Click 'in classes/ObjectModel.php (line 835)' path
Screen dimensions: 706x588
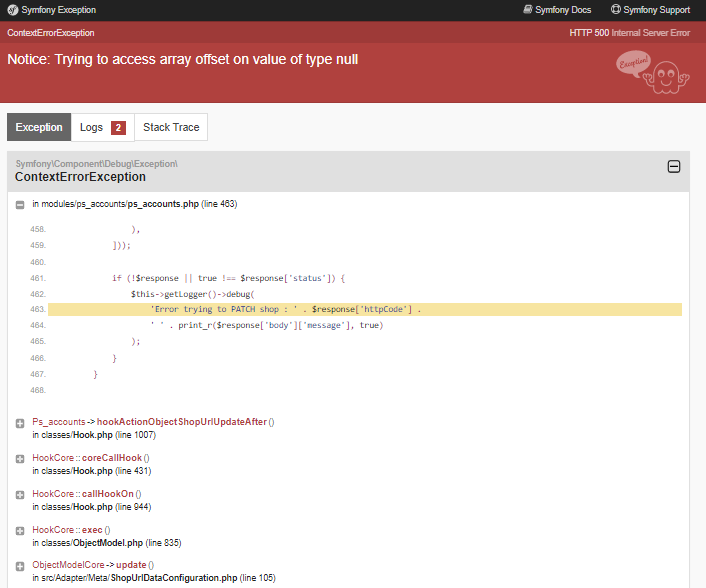(x=107, y=543)
